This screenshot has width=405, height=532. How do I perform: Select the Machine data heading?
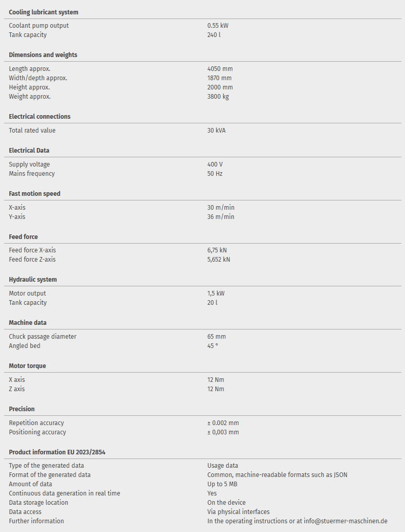pos(28,323)
